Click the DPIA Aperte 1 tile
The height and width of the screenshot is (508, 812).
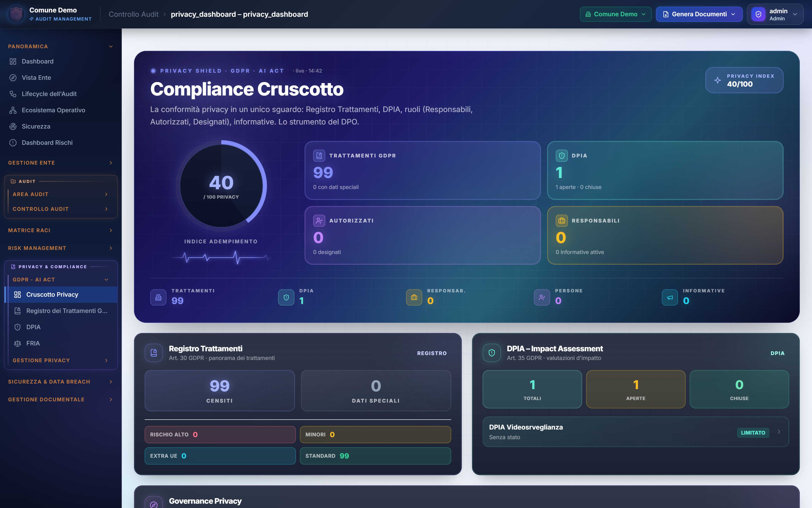click(x=635, y=389)
